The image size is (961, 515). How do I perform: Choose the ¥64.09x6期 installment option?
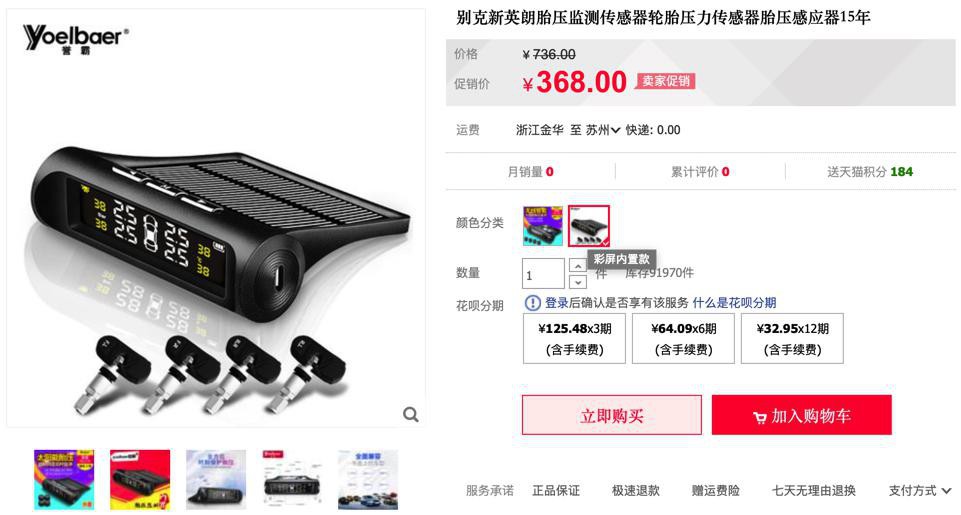click(683, 338)
